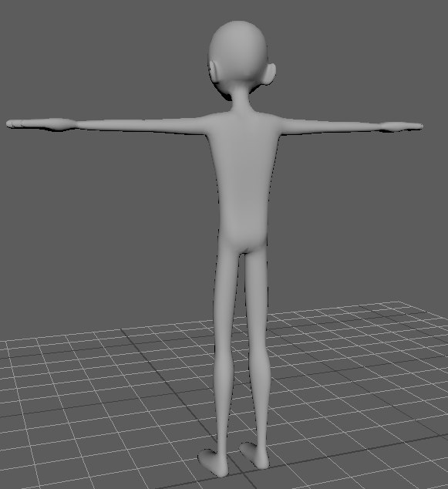448x489 pixels.
Task: Click the character's hips
Action: click(x=244, y=241)
